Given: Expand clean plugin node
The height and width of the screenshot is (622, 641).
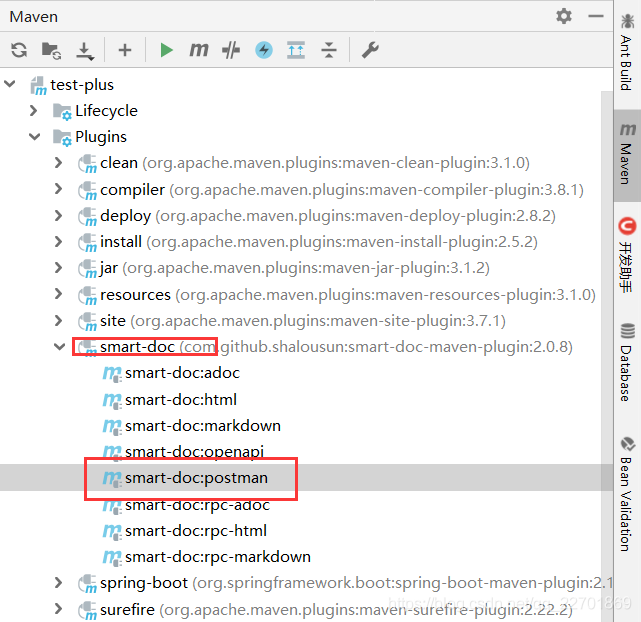Looking at the screenshot, I should [x=59, y=163].
